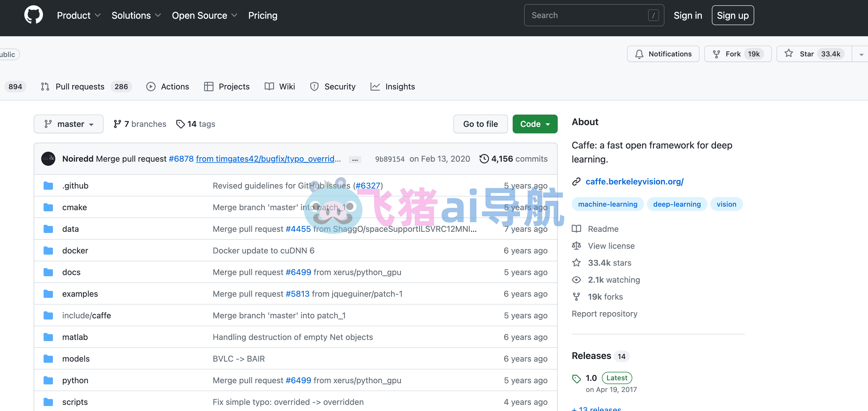Click the Go to file button

pos(480,124)
